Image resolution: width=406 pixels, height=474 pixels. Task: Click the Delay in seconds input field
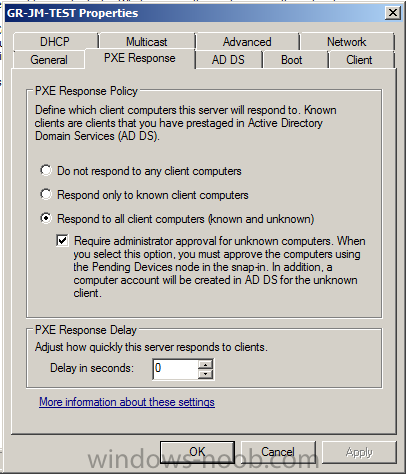point(175,369)
